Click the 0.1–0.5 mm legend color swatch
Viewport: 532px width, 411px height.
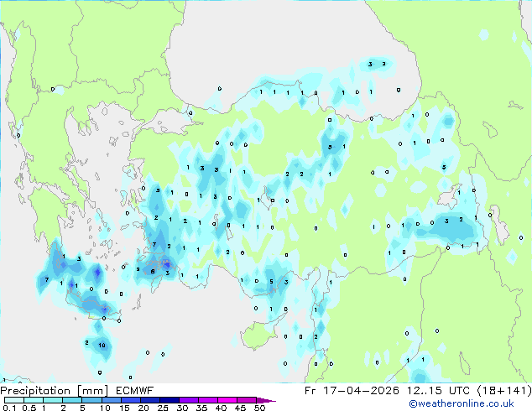[x=14, y=400]
